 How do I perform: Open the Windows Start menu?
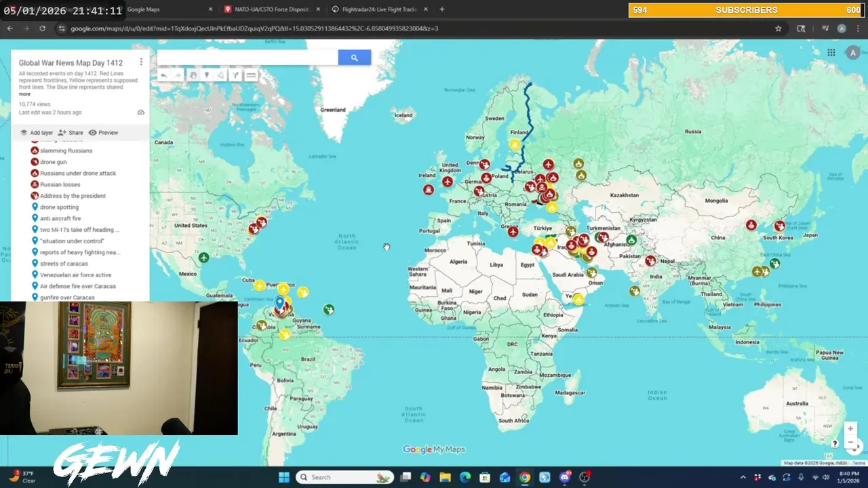point(283,477)
